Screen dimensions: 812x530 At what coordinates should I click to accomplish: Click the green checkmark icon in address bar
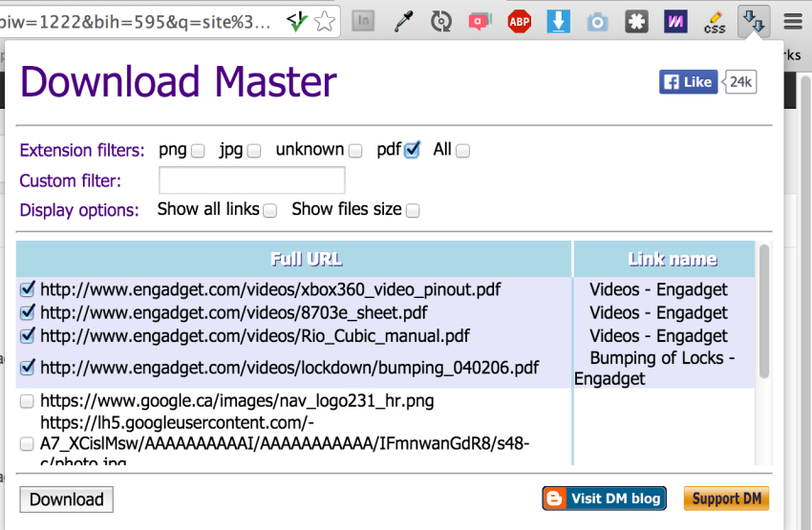click(297, 21)
